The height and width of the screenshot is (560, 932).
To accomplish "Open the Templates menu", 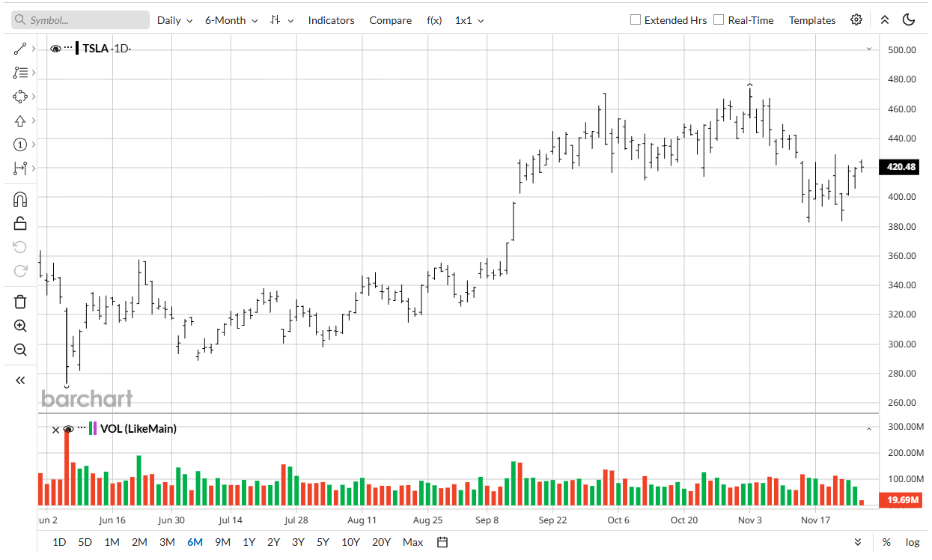I will pyautogui.click(x=812, y=20).
